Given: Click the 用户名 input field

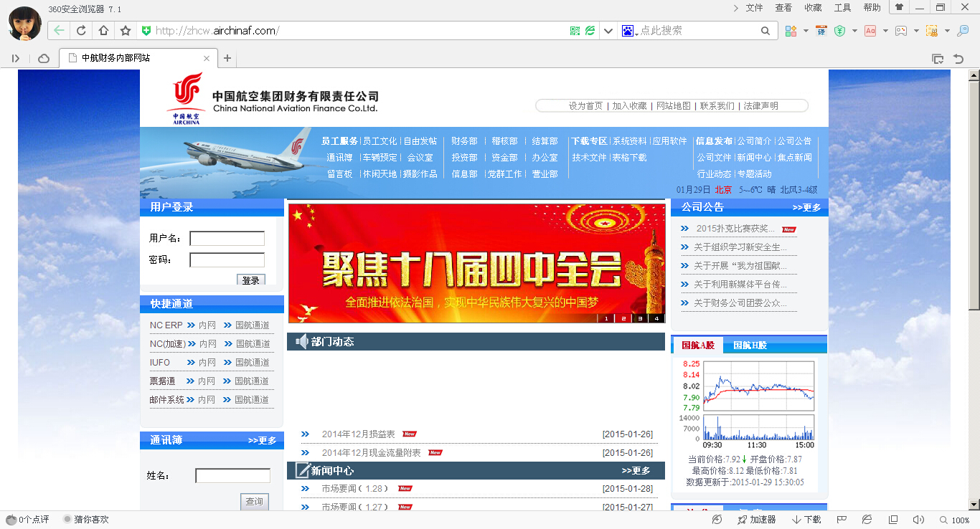Looking at the screenshot, I should [x=227, y=239].
